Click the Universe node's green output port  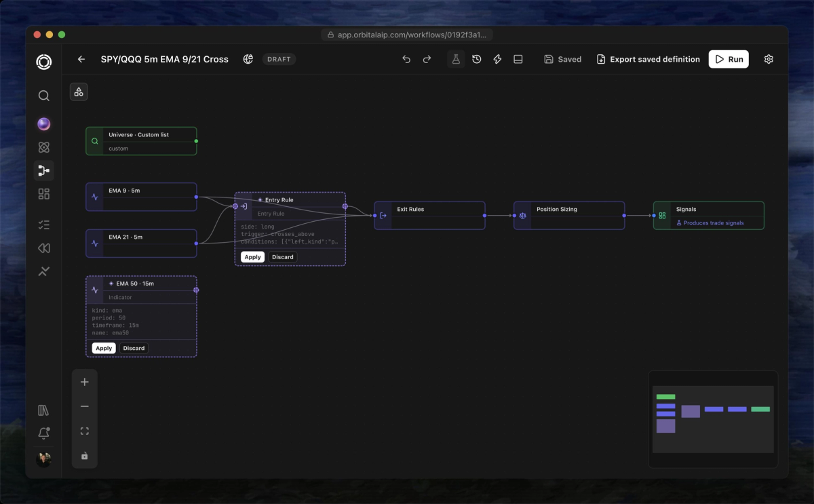[x=197, y=141]
